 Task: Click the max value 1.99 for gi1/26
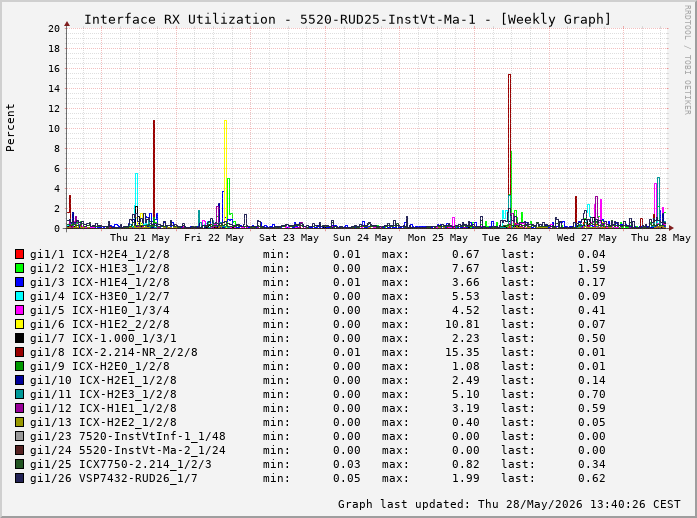[466, 478]
